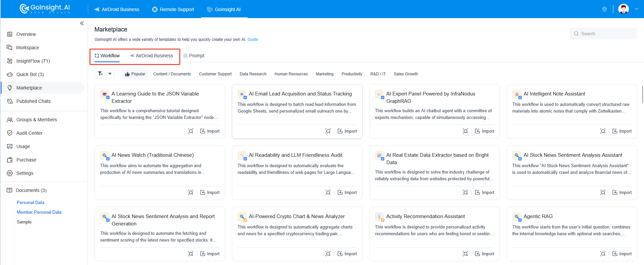
Task: Open the filter sort icon button
Action: 101,74
